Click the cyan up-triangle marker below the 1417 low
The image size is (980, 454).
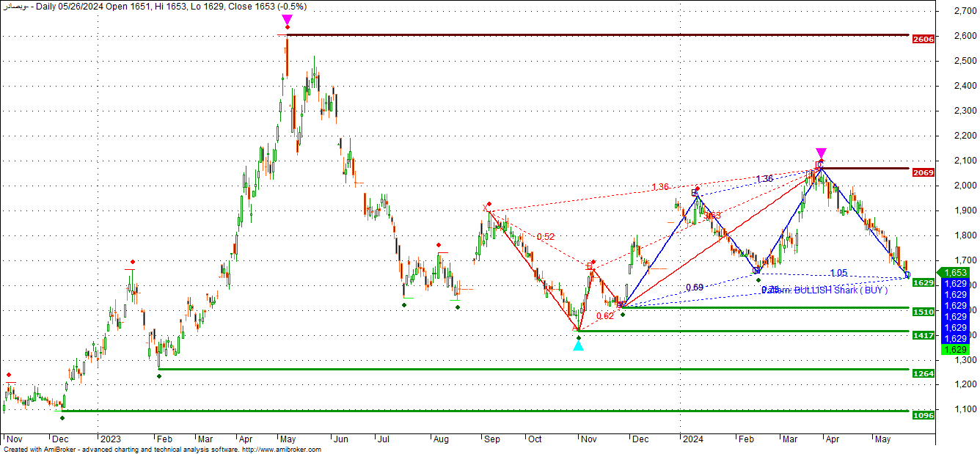pyautogui.click(x=578, y=345)
